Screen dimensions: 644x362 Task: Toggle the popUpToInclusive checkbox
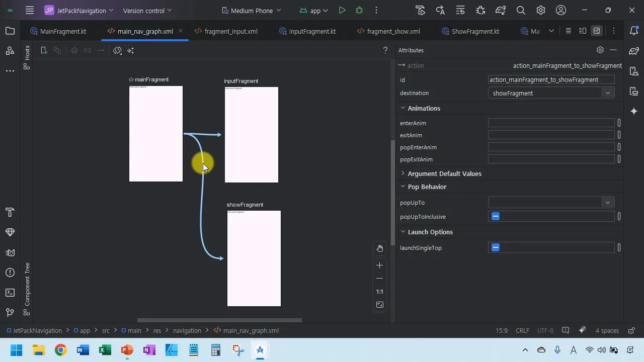(496, 217)
